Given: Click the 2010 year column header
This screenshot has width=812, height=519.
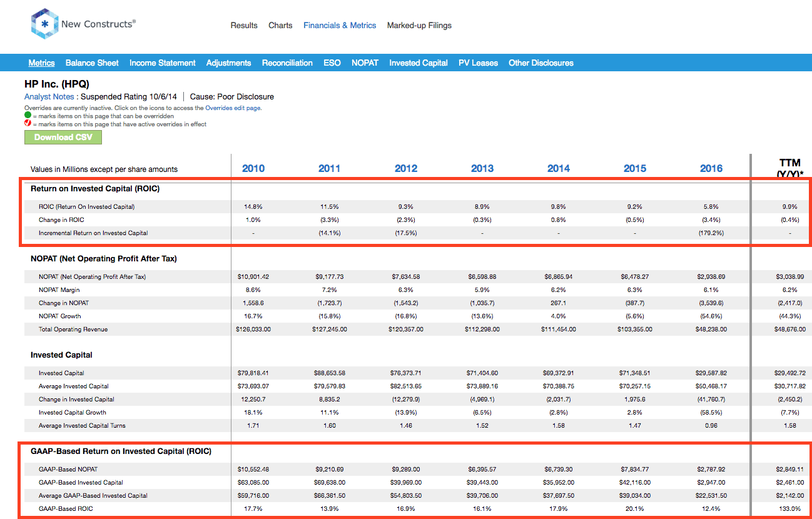Looking at the screenshot, I should point(253,168).
